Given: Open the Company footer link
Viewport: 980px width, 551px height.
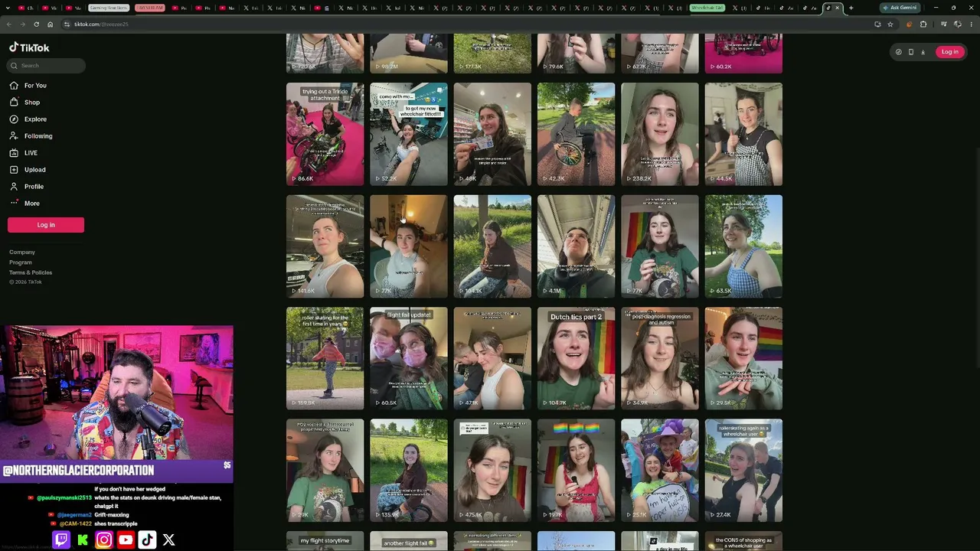Looking at the screenshot, I should [22, 253].
